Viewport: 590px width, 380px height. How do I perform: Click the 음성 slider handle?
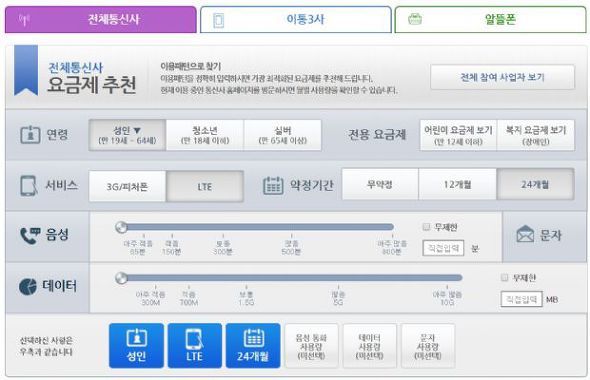tap(122, 227)
